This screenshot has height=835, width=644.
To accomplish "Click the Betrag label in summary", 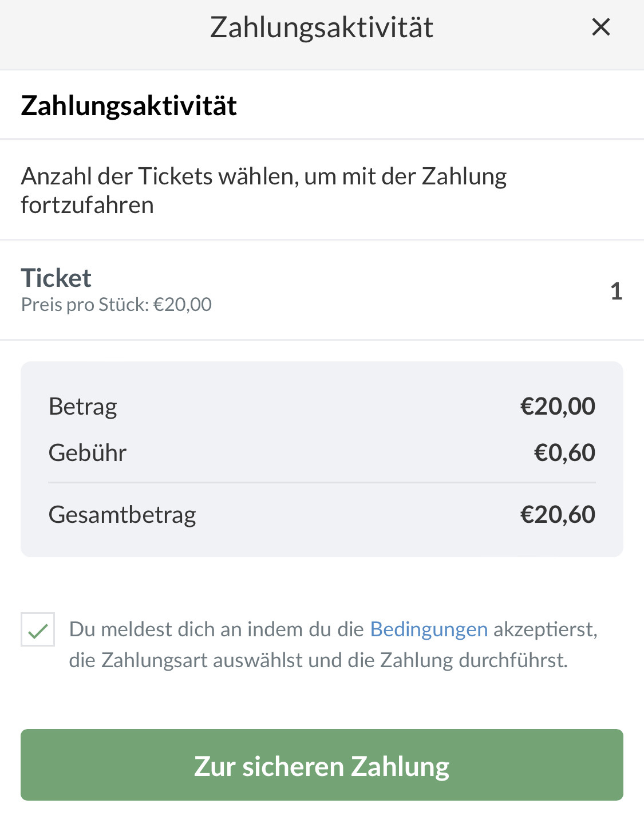I will coord(83,407).
